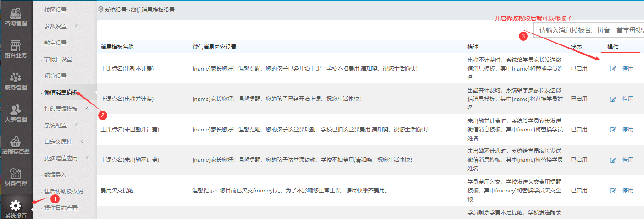Screen dimensions: 644x219
Task: Edit the 上课点名(未出勤不计费) template
Action: tap(613, 160)
